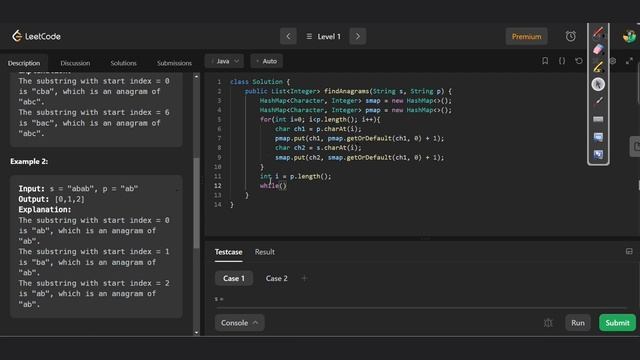
Task: Switch to the Submissions tab
Action: 174,63
